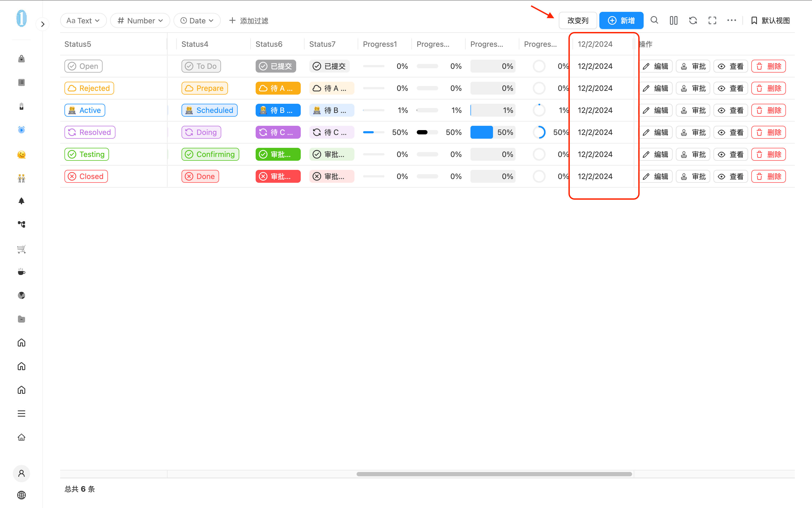The image size is (812, 508).
Task: Open the two people emoji sidebar item
Action: [x=21, y=178]
